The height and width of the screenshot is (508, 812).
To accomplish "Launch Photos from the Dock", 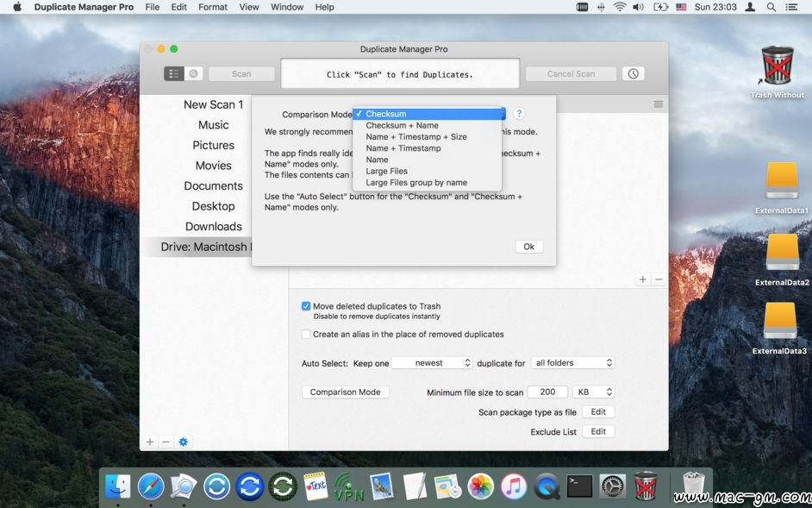I will [481, 487].
